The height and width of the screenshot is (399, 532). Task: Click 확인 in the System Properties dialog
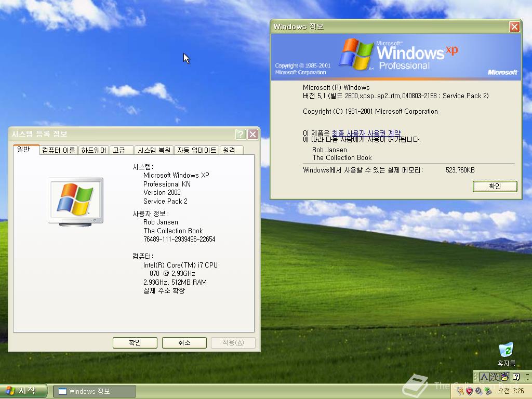tap(135, 343)
